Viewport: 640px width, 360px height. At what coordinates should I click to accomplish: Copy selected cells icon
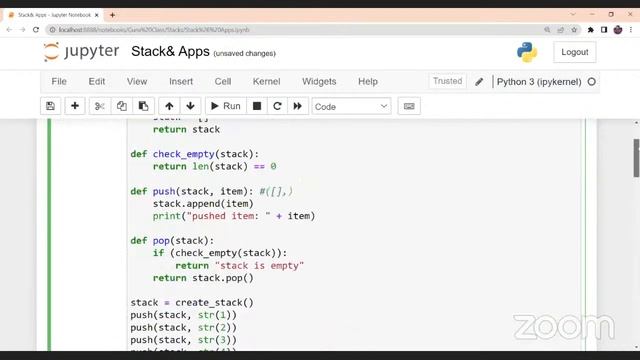point(122,106)
